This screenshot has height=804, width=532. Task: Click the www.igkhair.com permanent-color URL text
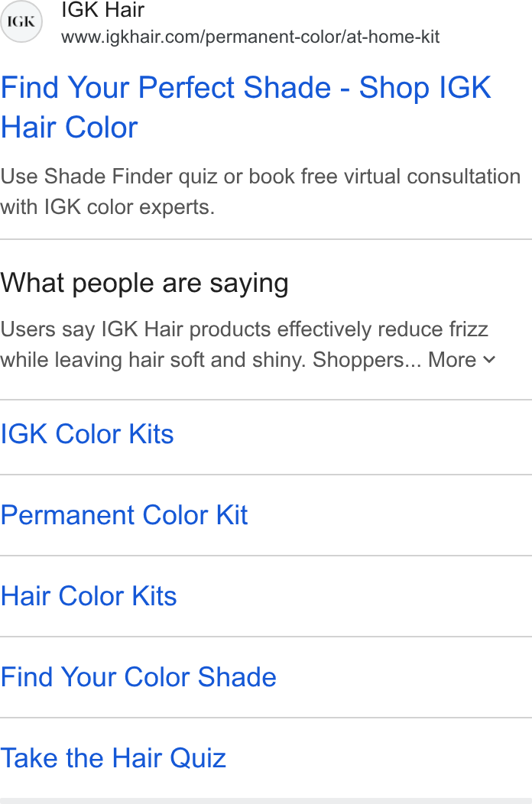[x=251, y=37]
